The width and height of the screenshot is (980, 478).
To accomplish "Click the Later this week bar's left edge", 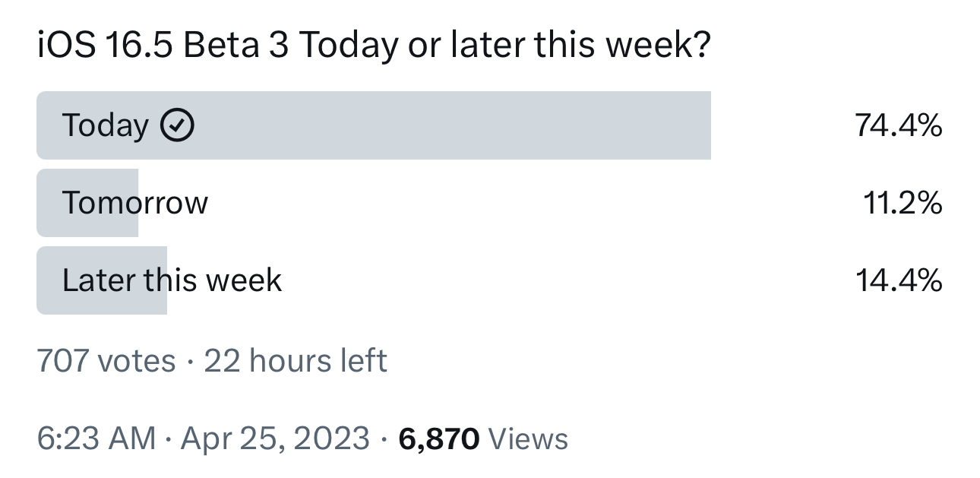I will pos(41,280).
